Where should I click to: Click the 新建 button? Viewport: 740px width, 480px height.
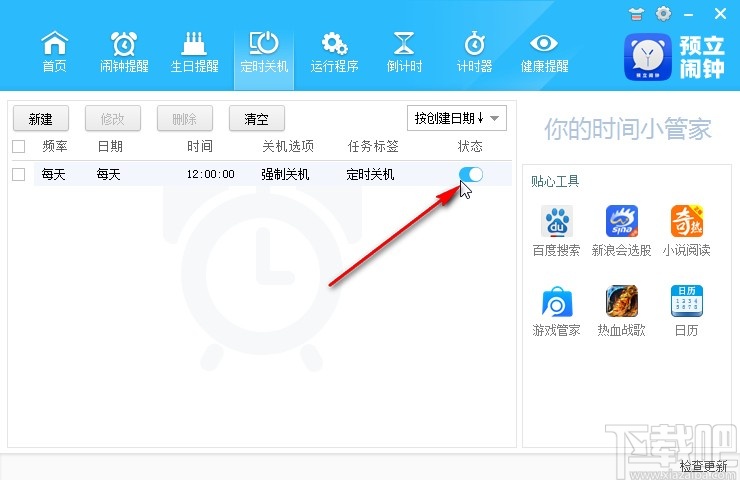41,118
